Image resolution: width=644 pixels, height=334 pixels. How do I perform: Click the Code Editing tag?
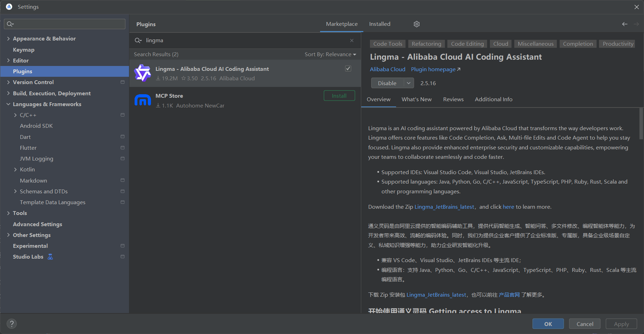click(x=467, y=44)
